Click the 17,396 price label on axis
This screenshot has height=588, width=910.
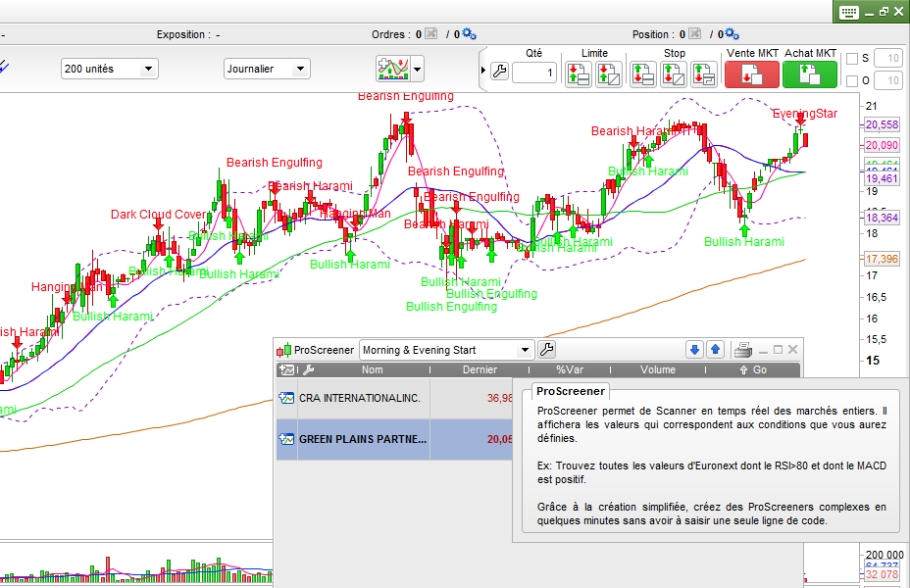click(881, 259)
